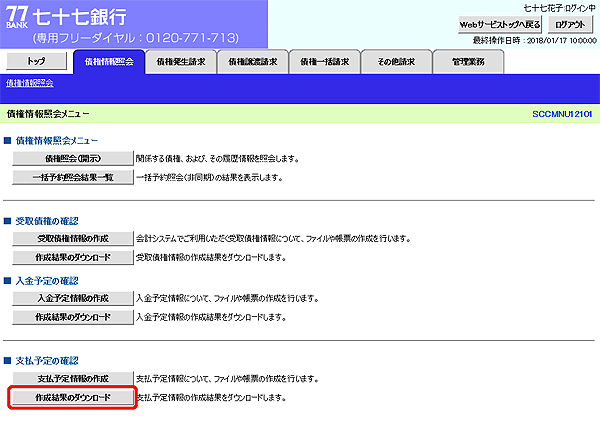Click the 債権照会(開示) button

point(73,158)
